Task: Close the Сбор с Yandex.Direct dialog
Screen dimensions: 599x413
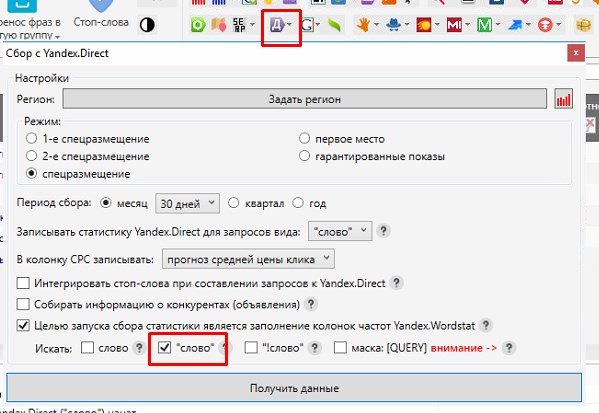Action: pyautogui.click(x=576, y=53)
